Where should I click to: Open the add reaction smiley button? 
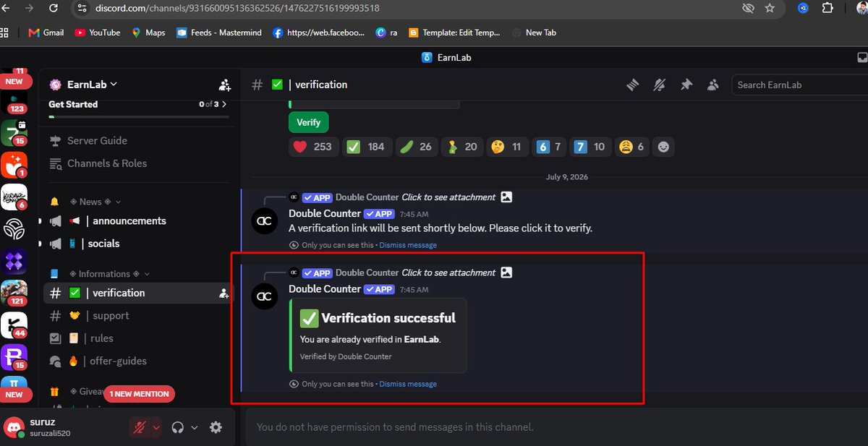[663, 147]
